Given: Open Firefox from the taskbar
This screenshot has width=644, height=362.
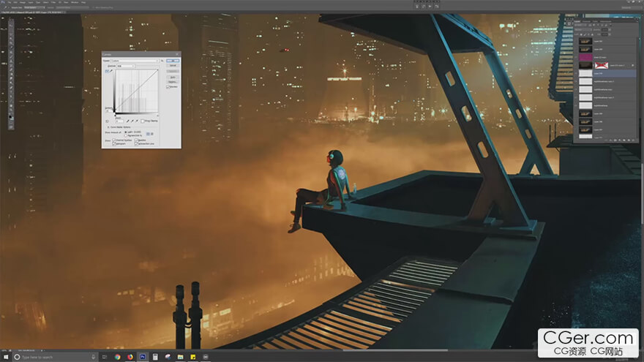Looking at the screenshot, I should 130,357.
